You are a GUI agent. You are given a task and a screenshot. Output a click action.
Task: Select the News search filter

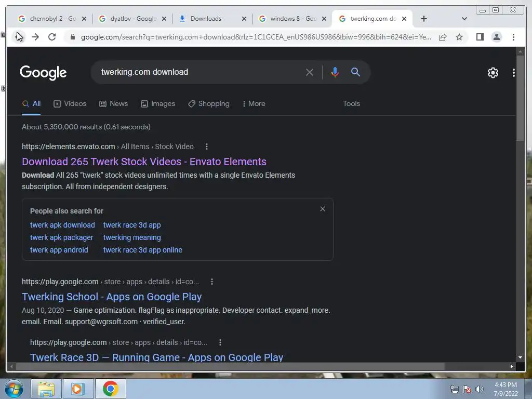113,104
